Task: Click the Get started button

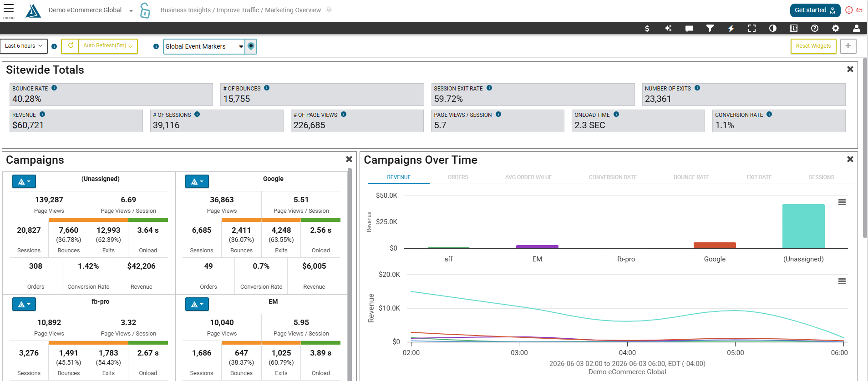Action: [x=815, y=10]
